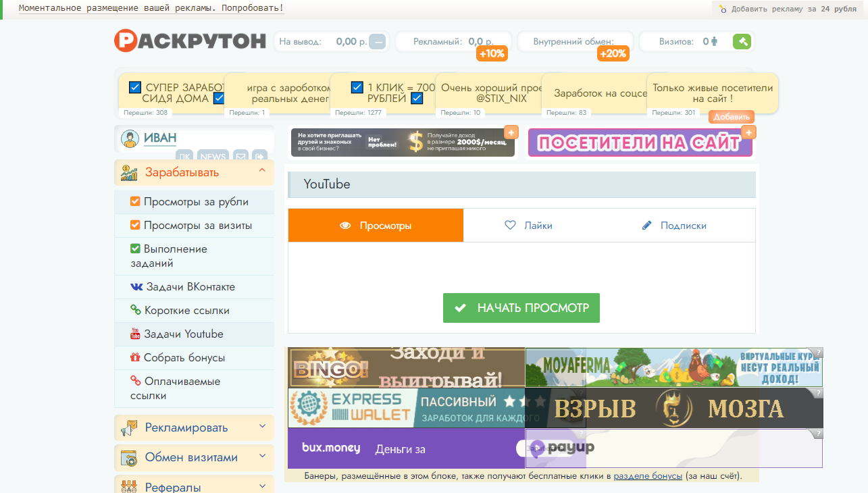Screen dimensions: 868x493
Task: Open Просмотры за визиты in the sidebar
Action: tap(195, 226)
